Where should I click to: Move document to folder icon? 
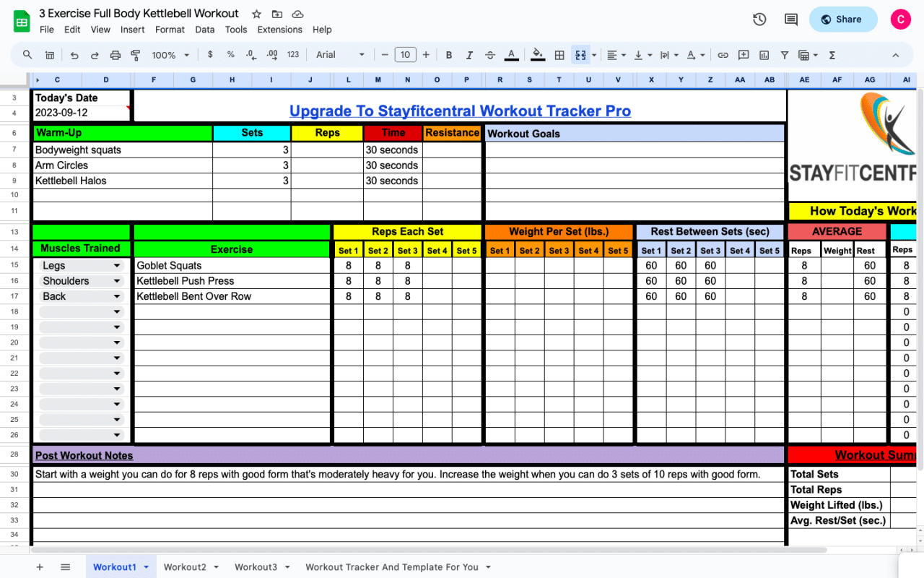click(277, 14)
